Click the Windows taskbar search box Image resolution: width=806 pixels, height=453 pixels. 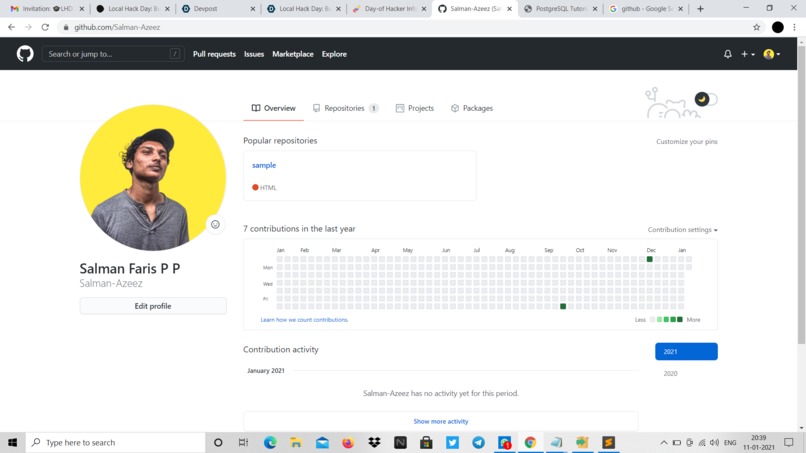coord(115,442)
